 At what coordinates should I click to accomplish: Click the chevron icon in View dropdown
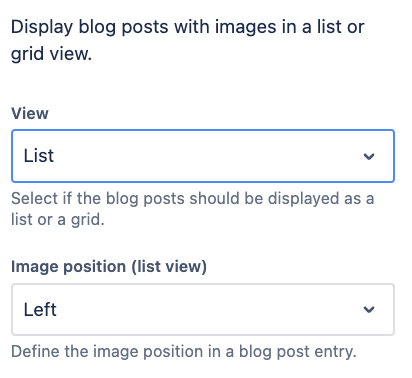click(x=369, y=156)
